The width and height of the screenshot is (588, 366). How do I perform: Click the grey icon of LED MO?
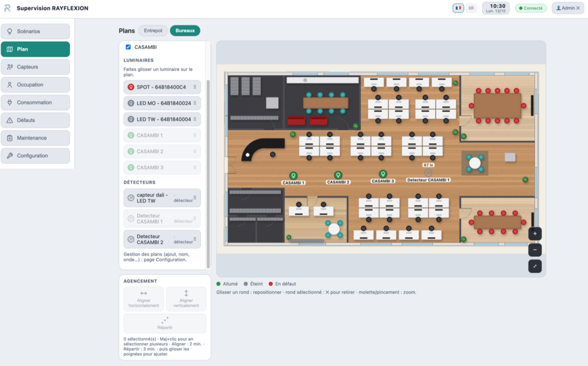pos(131,103)
